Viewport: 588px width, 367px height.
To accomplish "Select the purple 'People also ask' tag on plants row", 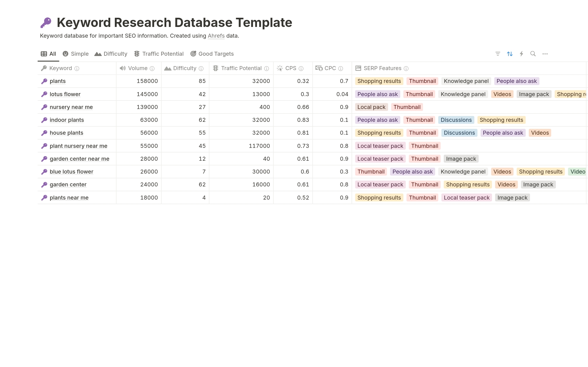I will point(516,81).
